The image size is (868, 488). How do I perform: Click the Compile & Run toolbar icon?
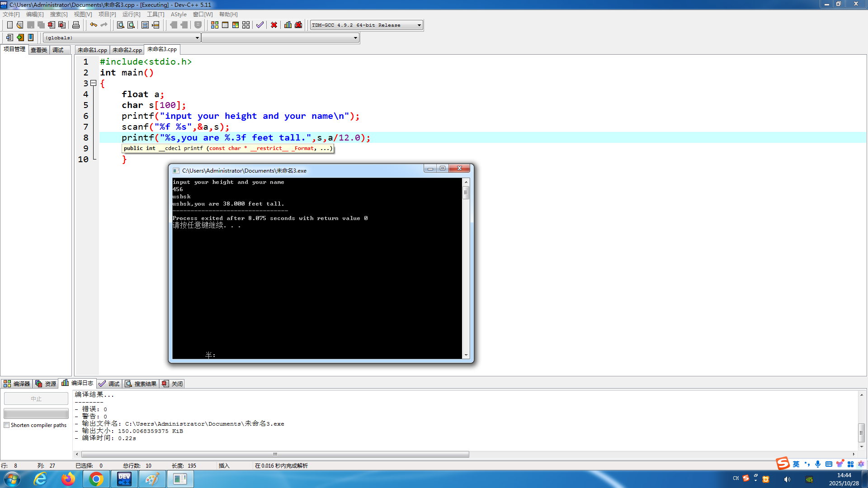(236, 25)
